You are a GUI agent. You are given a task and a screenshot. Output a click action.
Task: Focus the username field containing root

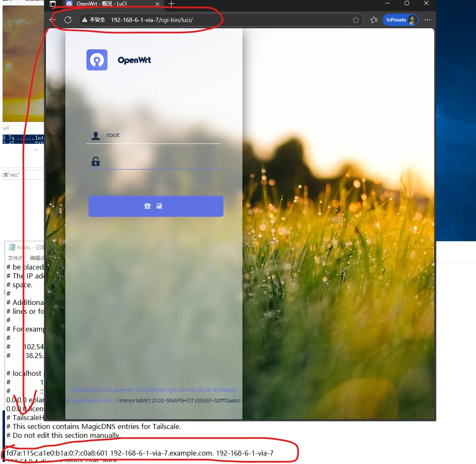point(162,135)
